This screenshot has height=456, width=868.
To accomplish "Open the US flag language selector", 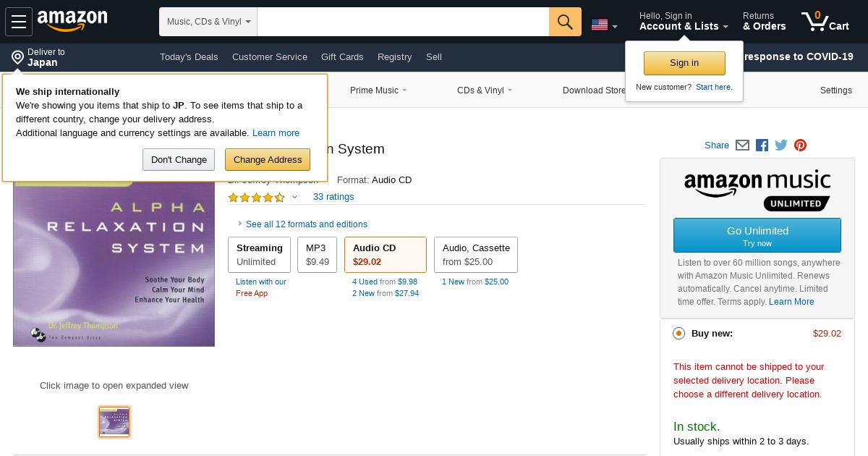I will [x=605, y=25].
